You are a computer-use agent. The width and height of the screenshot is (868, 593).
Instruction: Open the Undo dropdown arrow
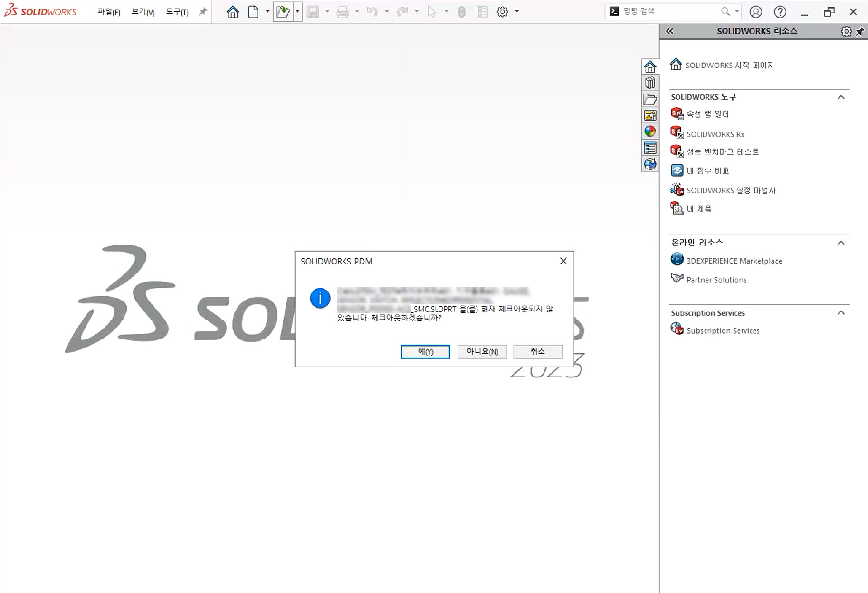tap(387, 12)
